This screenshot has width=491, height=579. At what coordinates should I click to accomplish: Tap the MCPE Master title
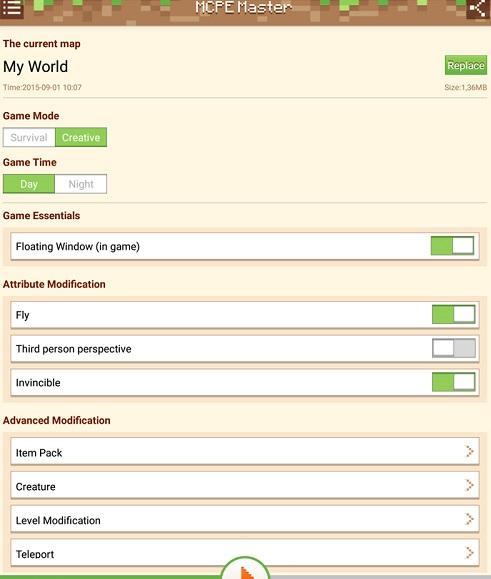tap(244, 7)
